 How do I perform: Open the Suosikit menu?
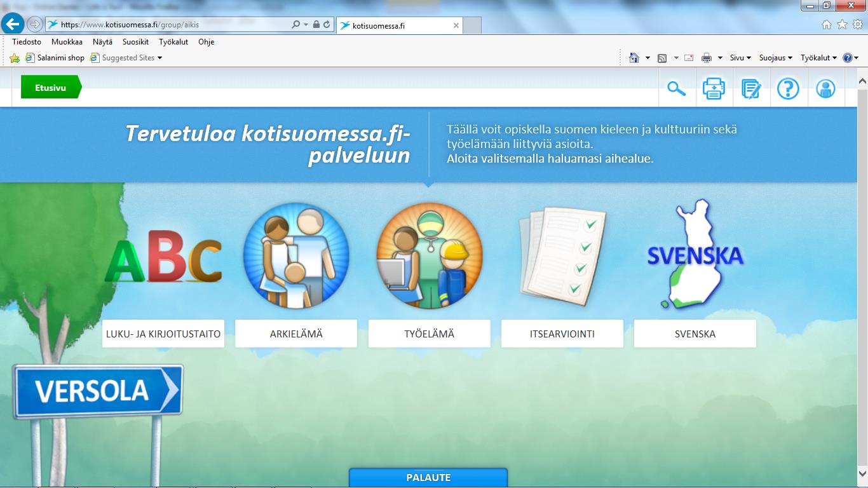(135, 42)
